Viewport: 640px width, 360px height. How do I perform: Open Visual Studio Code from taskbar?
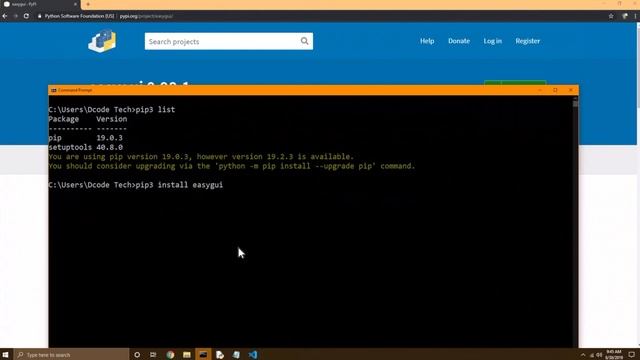click(x=253, y=355)
